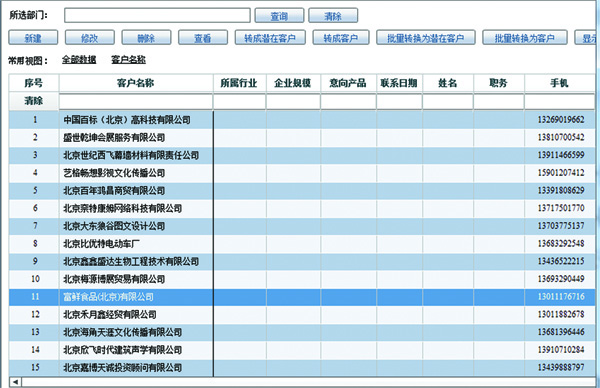This screenshot has width=600, height=388.
Task: Select row 富鲜食品(北京)有限公司
Action: [302, 297]
